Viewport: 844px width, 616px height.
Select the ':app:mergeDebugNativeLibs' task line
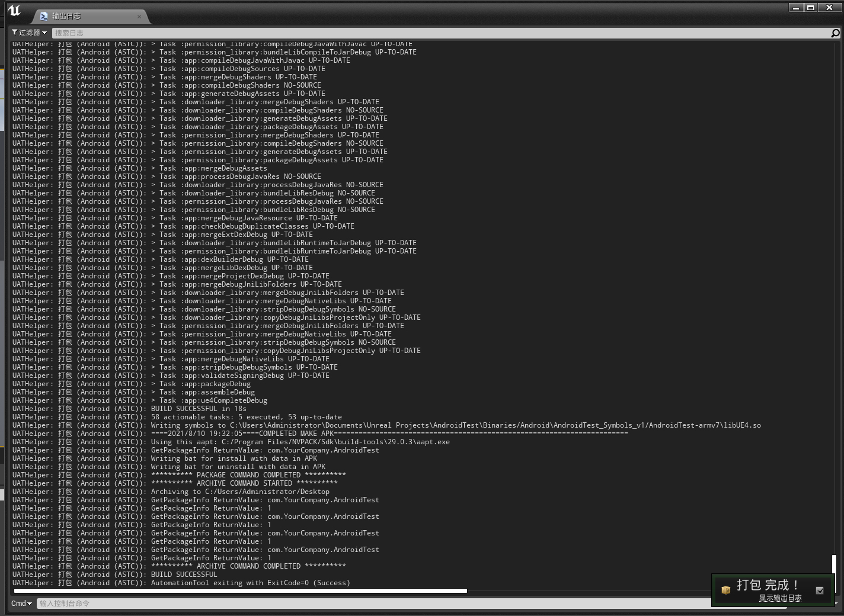point(171,359)
